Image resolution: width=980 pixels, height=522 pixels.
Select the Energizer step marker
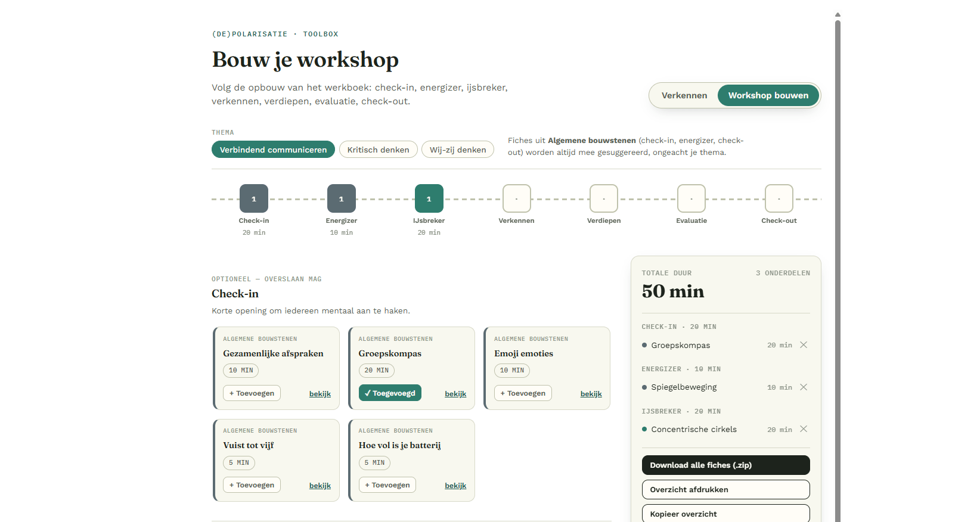tap(342, 198)
